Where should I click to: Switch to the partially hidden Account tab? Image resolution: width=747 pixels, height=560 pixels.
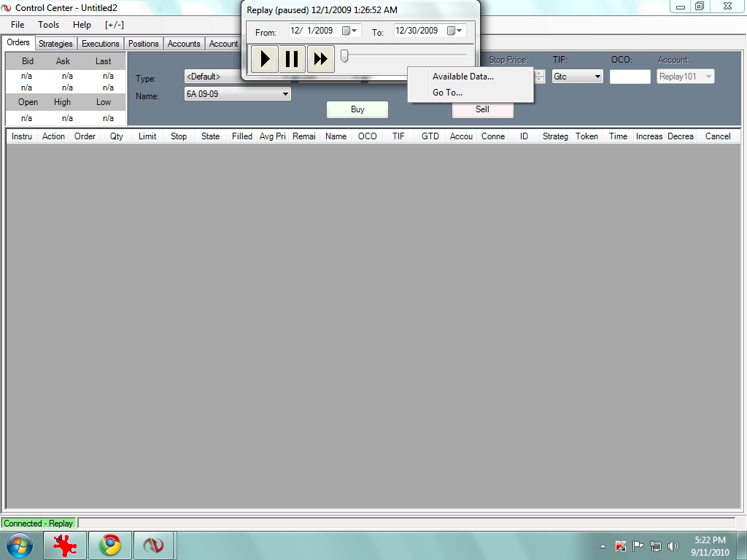point(223,43)
